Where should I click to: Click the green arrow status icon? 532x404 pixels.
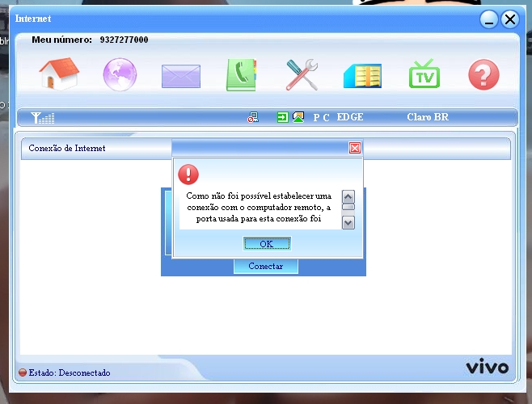283,117
